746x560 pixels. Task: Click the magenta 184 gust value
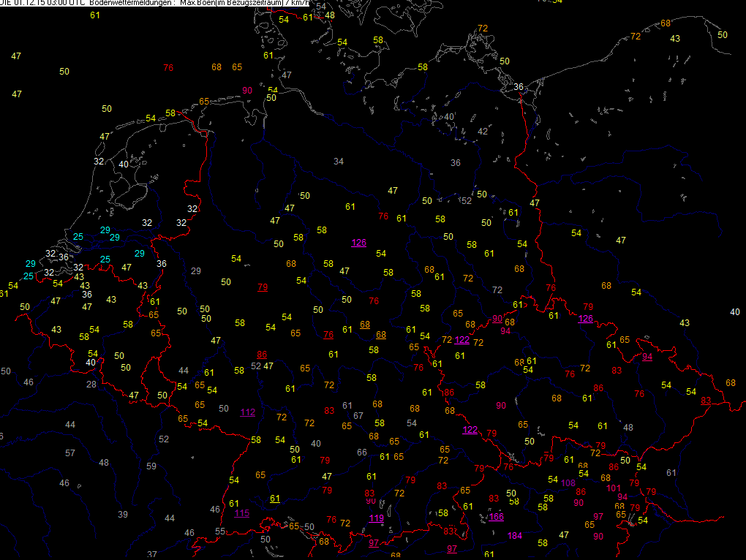point(515,536)
